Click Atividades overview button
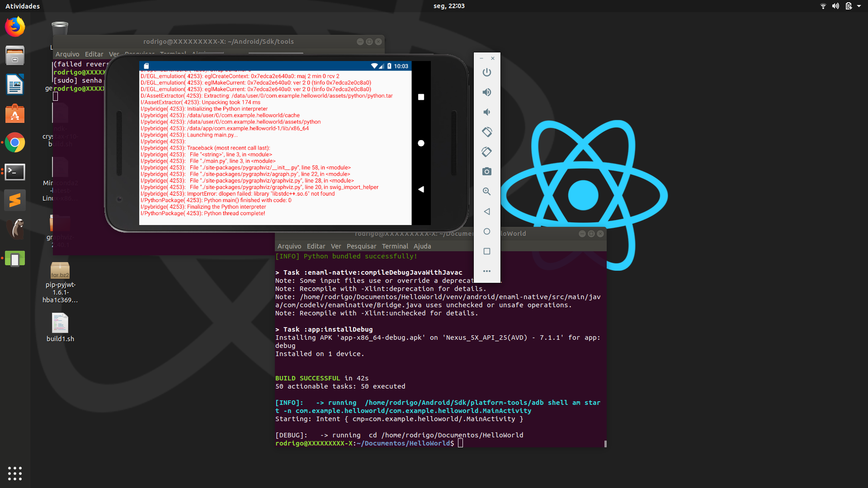This screenshot has width=868, height=488. (x=23, y=6)
